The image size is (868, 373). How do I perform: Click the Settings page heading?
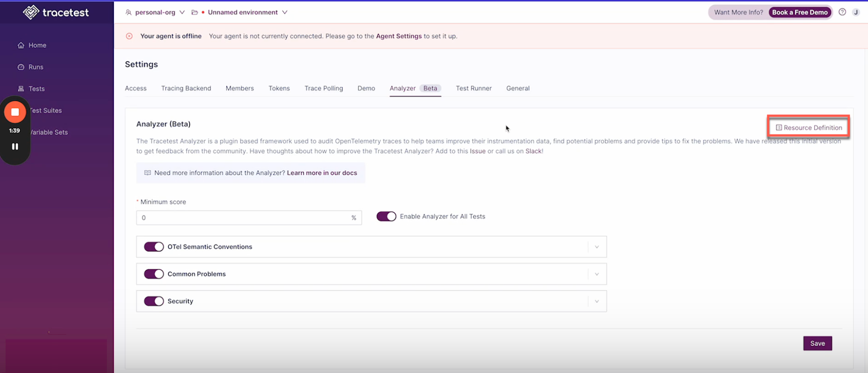tap(142, 64)
